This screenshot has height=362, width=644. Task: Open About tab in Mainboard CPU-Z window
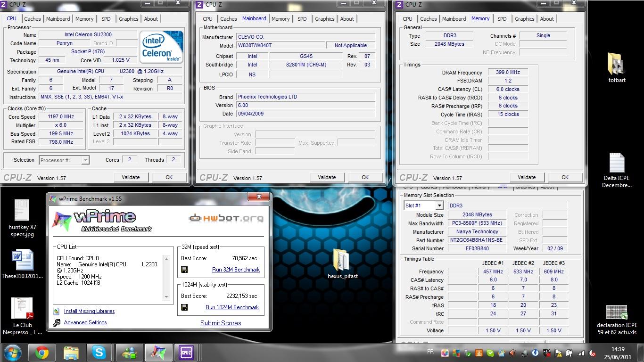pos(347,19)
